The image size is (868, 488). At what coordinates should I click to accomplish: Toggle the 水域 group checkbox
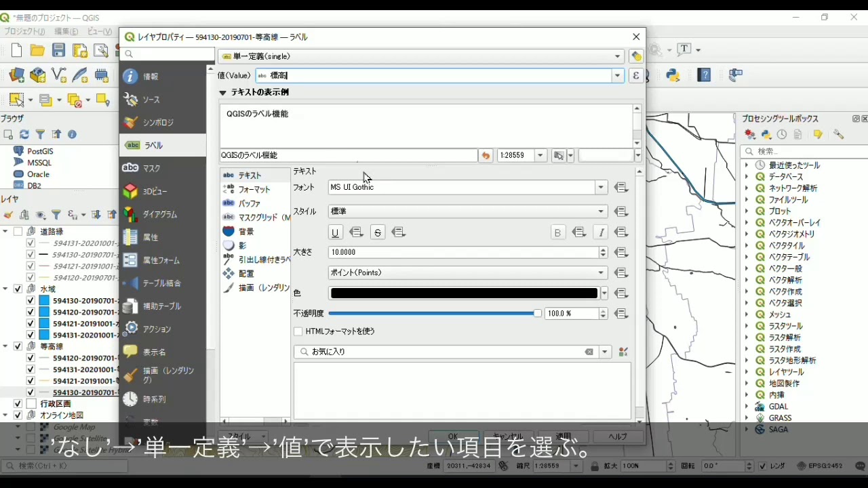(x=18, y=289)
